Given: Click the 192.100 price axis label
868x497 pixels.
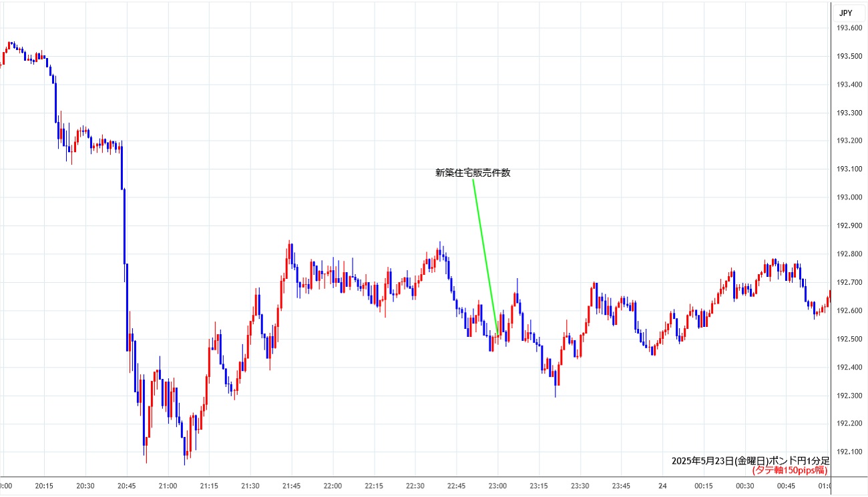Looking at the screenshot, I should 849,452.
